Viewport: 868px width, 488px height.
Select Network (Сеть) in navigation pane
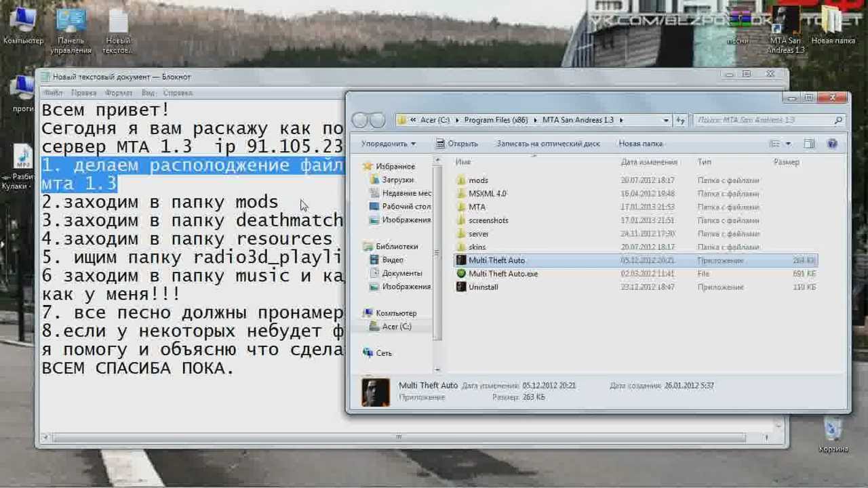pos(377,353)
